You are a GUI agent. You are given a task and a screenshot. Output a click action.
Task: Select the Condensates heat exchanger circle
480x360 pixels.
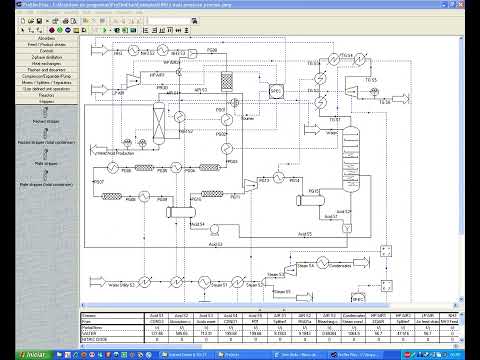pyautogui.click(x=322, y=263)
